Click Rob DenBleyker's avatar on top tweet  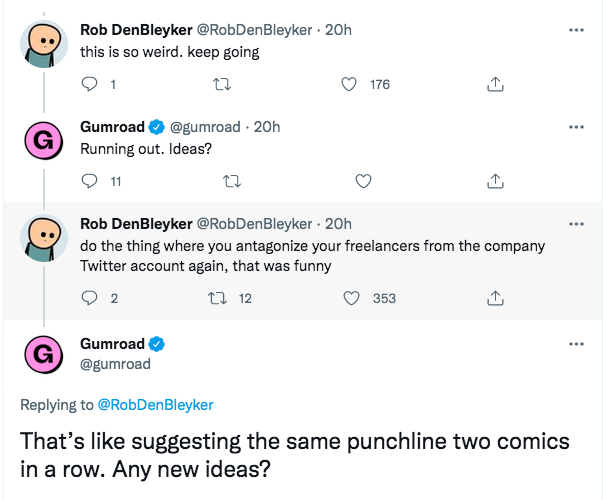pyautogui.click(x=42, y=43)
